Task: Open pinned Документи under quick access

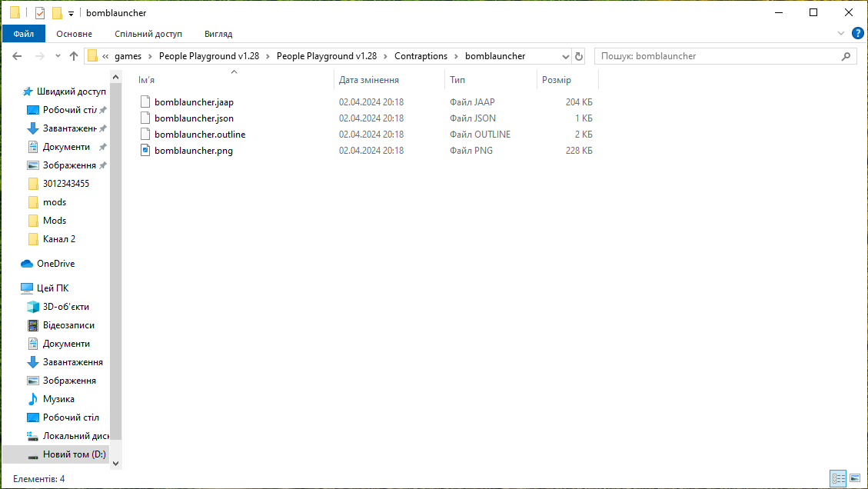Action: tap(66, 147)
